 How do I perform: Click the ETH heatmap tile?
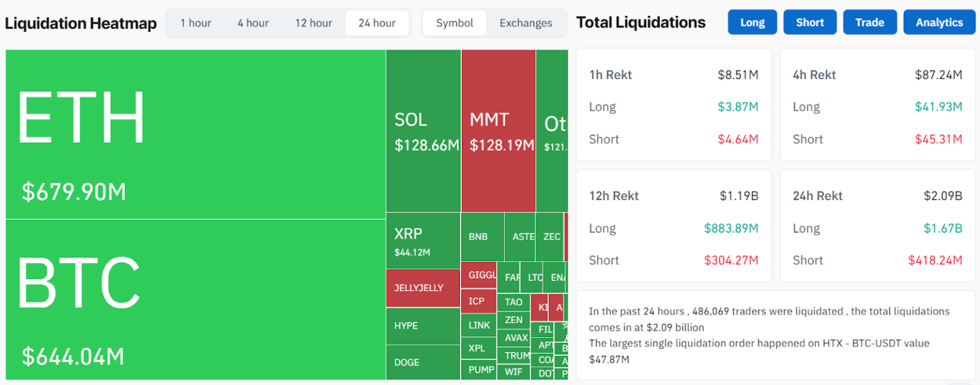tap(195, 134)
